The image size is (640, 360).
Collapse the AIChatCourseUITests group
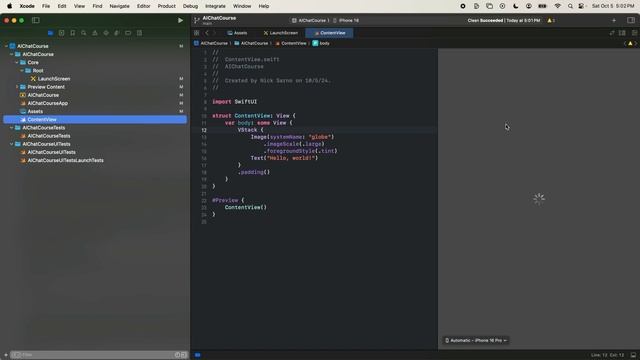pyautogui.click(x=11, y=144)
